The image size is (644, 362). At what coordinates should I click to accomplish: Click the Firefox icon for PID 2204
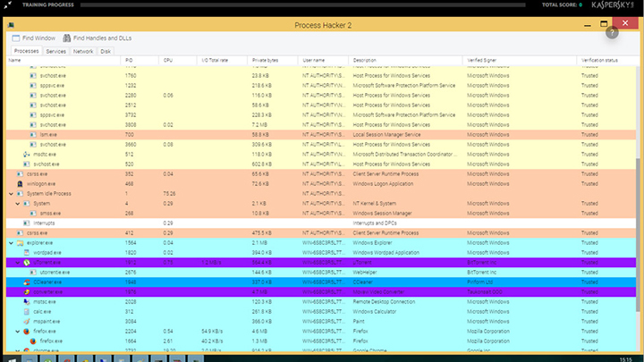coord(27,332)
